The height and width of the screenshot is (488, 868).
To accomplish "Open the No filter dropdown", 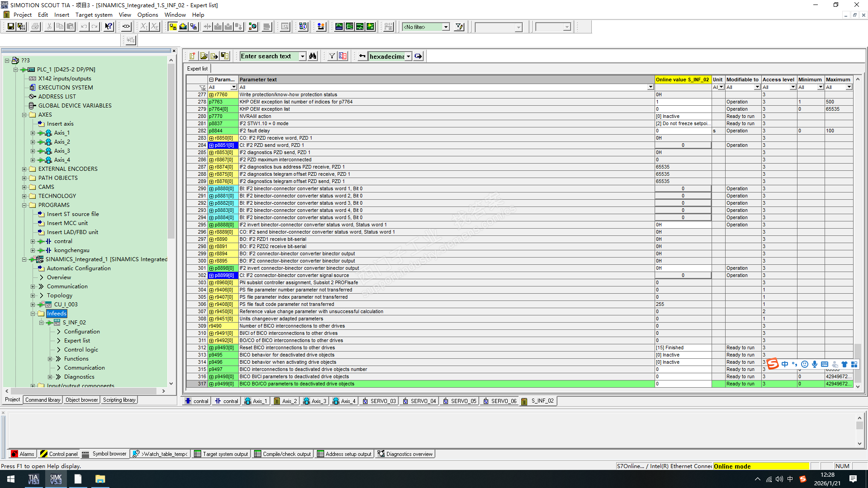I will (446, 27).
